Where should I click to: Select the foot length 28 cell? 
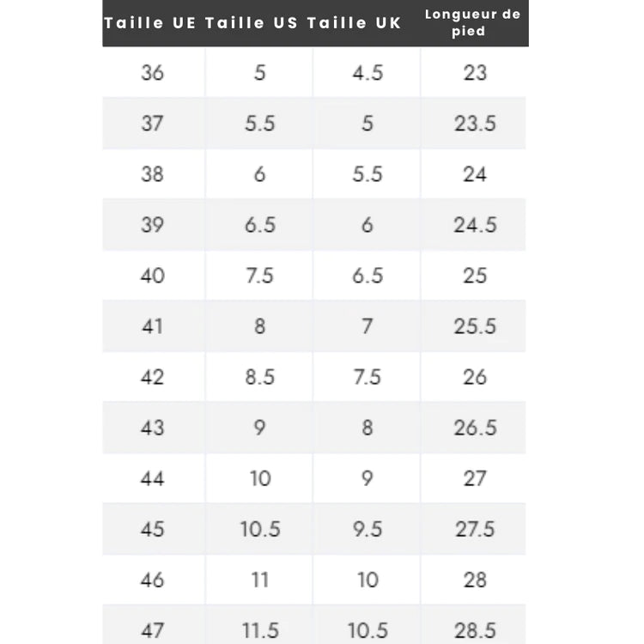pos(475,580)
